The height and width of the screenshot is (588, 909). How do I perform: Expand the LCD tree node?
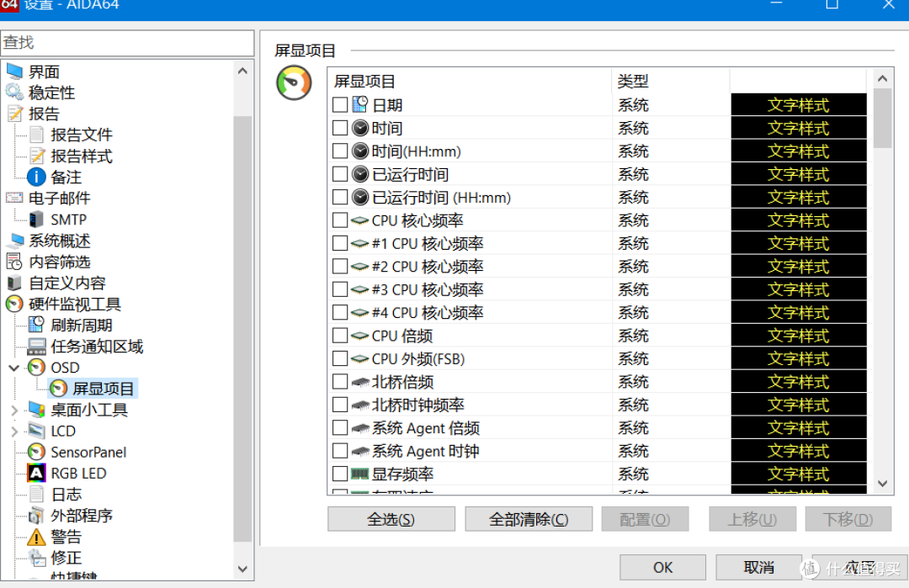point(14,432)
